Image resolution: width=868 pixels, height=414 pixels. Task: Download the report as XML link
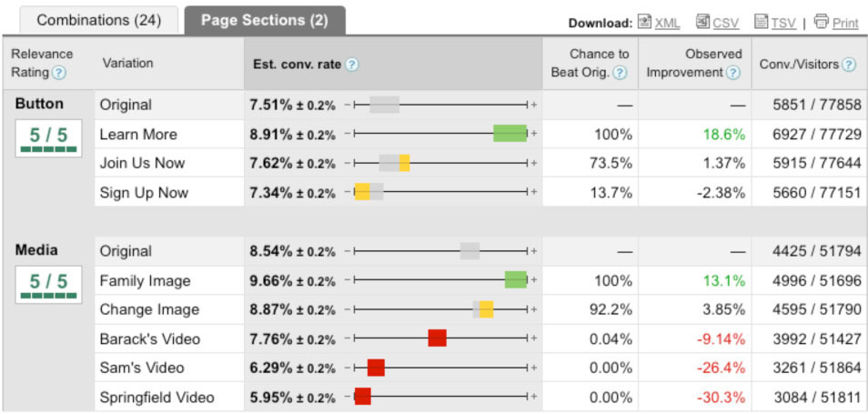click(x=667, y=23)
